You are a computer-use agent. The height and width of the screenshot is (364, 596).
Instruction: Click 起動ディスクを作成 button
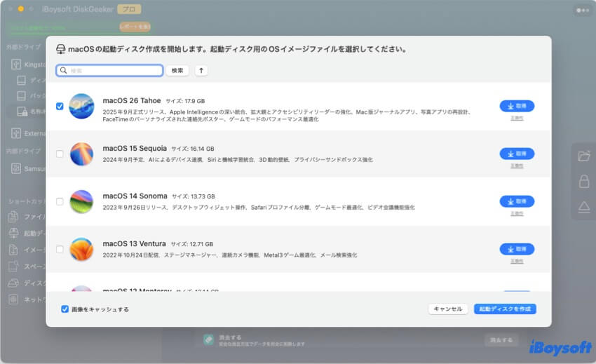pyautogui.click(x=505, y=309)
